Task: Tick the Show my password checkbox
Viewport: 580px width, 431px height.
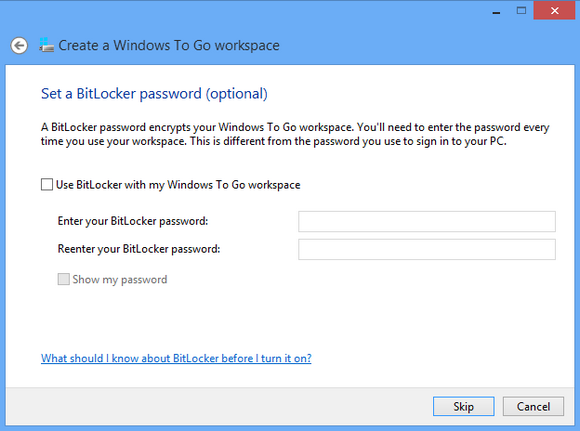Action: click(63, 279)
